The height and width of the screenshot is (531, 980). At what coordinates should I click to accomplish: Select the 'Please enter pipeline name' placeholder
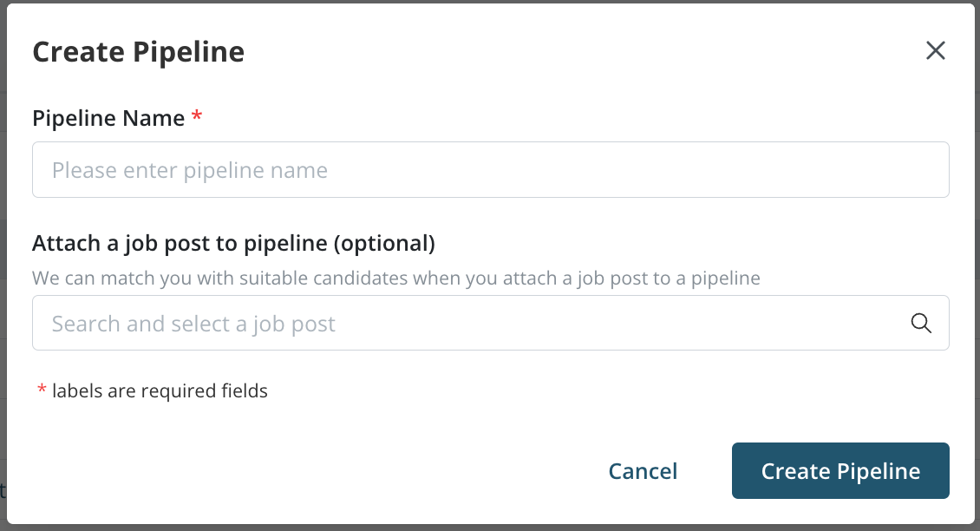(190, 170)
